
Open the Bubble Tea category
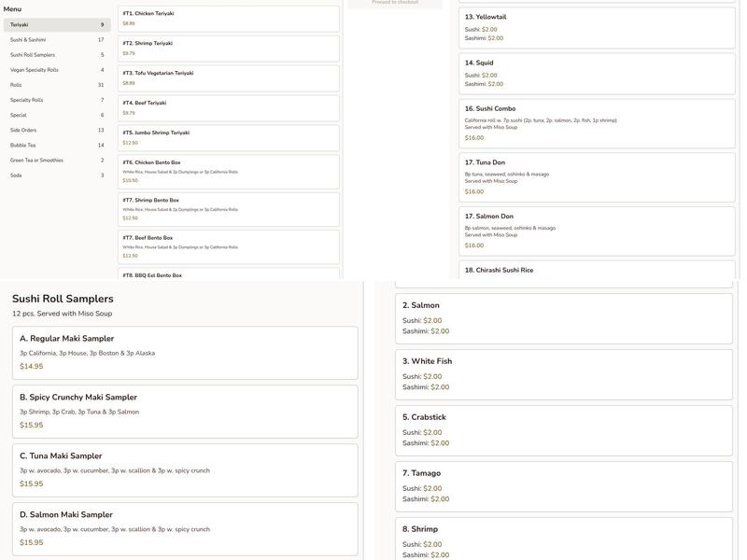(56, 146)
